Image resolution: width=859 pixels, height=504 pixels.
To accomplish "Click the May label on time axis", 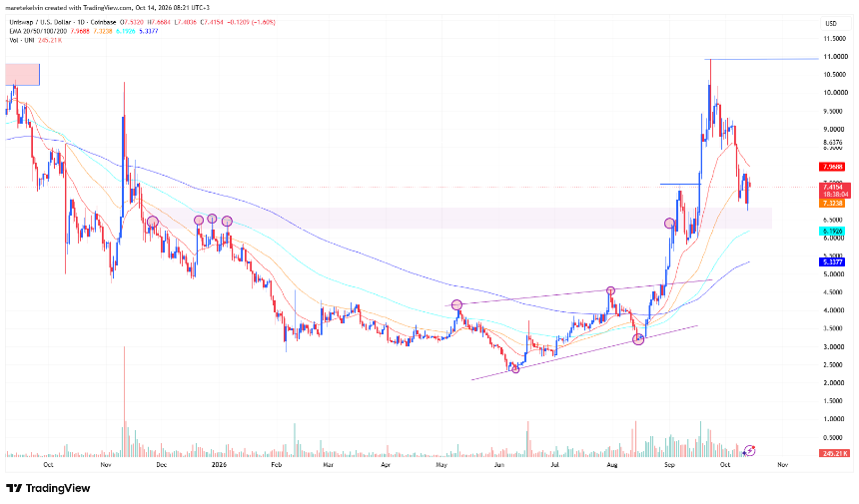I will pyautogui.click(x=441, y=465).
